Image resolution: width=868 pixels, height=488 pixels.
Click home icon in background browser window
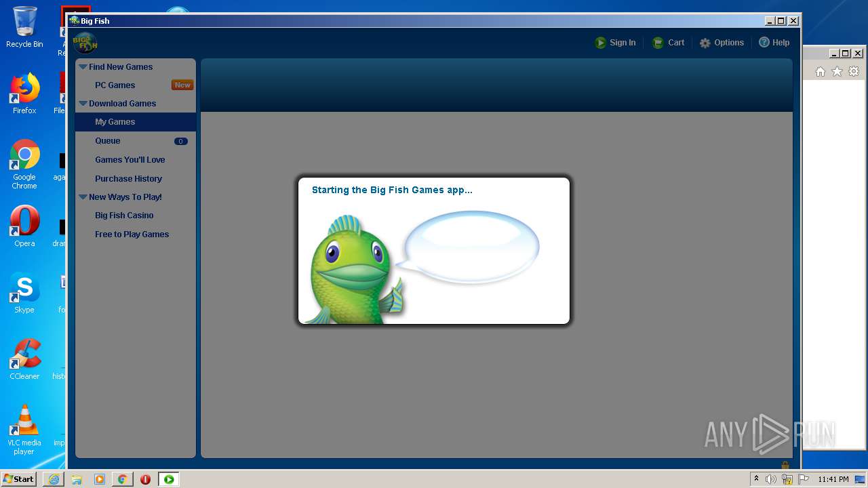821,71
